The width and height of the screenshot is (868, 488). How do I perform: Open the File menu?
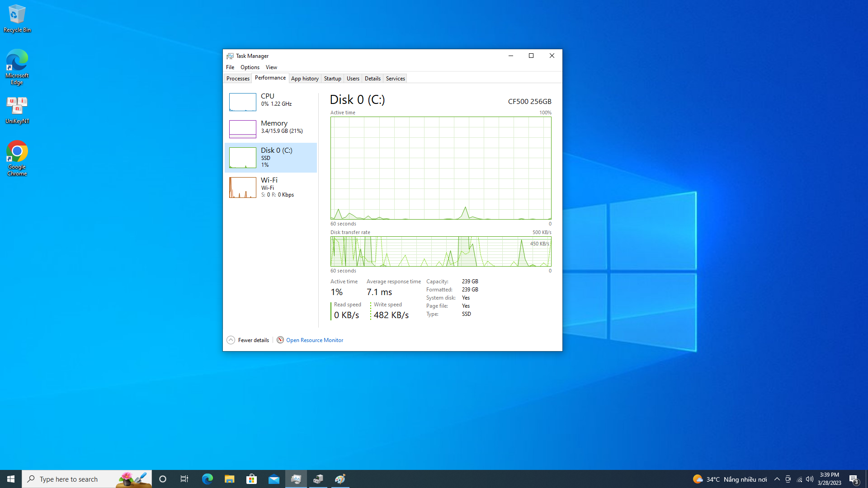(x=230, y=67)
